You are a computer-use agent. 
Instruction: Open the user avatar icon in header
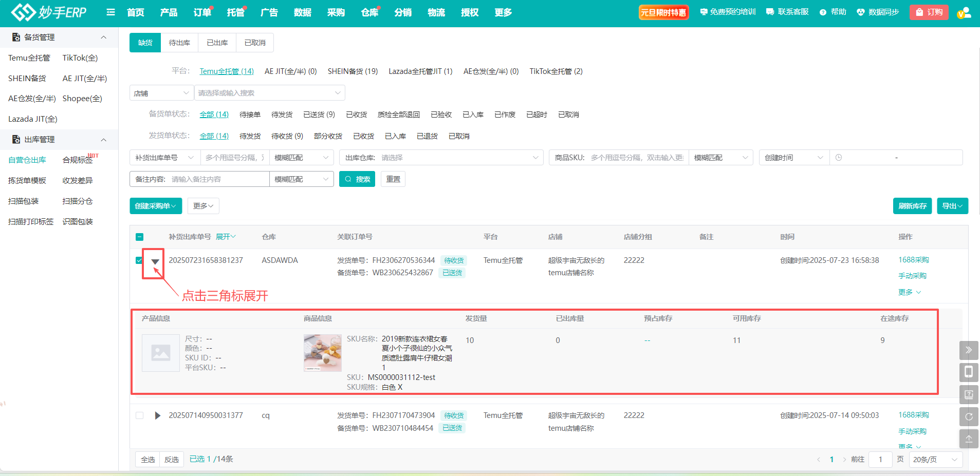[x=964, y=12]
